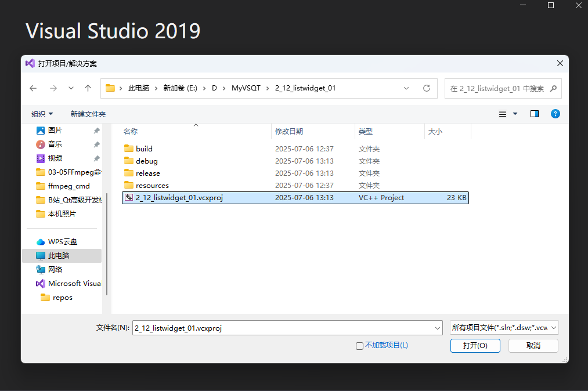
Task: Enable the 不加载项目 checkbox
Action: coord(359,345)
